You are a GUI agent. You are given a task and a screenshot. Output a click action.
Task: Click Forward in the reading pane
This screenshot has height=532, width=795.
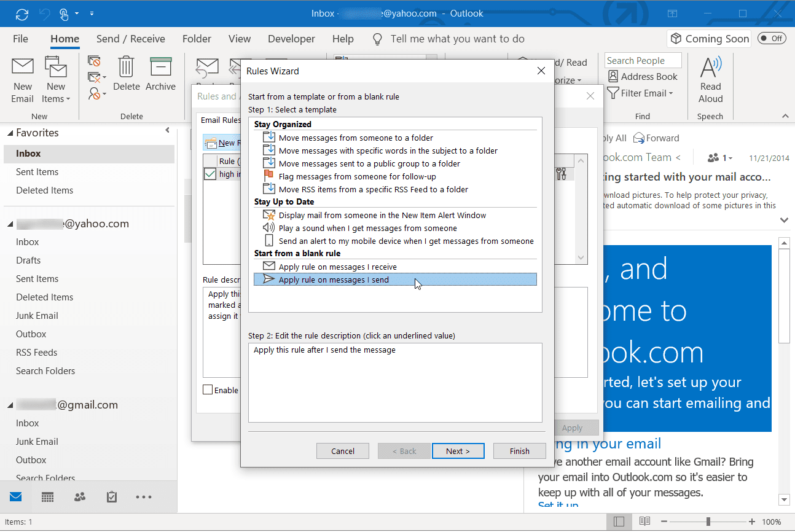pyautogui.click(x=656, y=138)
